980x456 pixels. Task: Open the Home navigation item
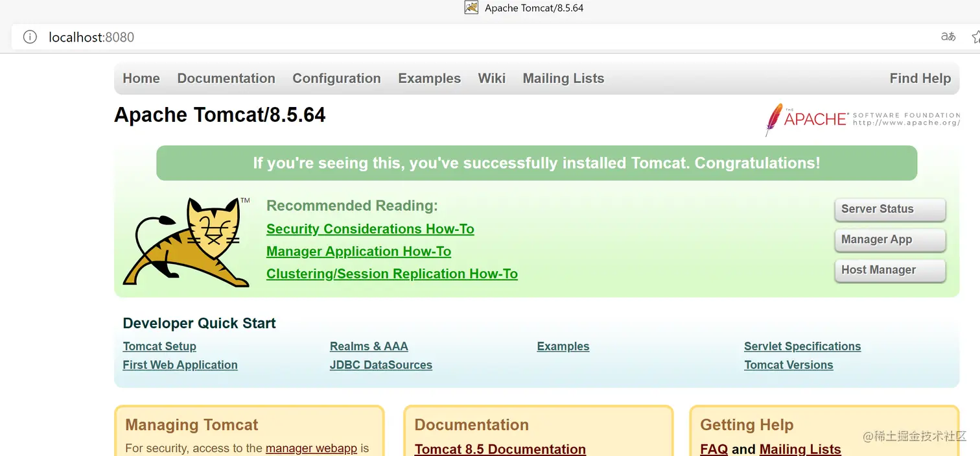[x=141, y=78]
